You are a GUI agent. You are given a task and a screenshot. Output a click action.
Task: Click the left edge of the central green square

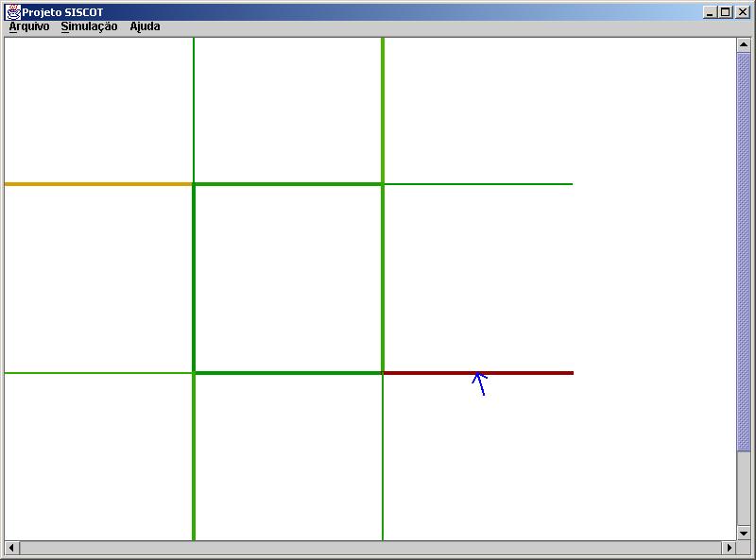[x=194, y=279]
